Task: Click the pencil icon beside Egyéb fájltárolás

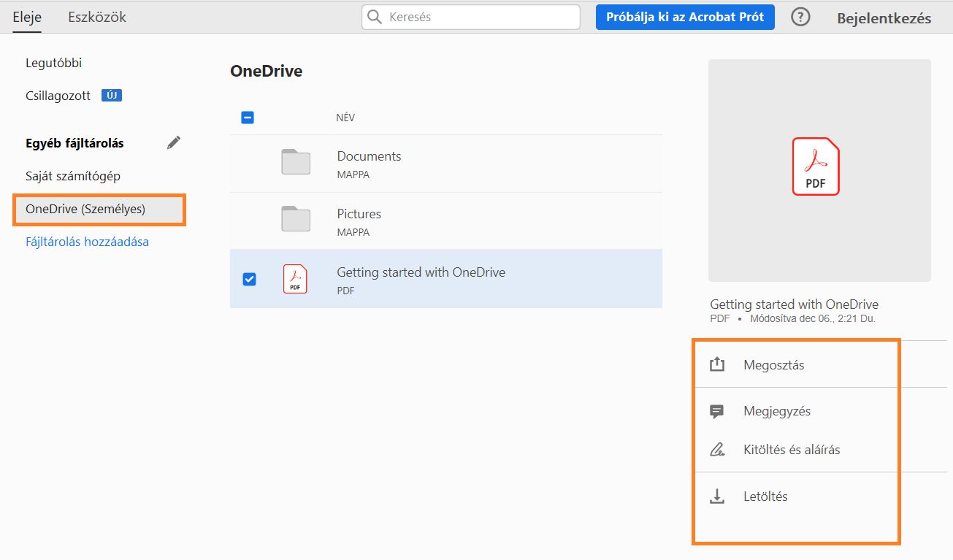Action: [173, 142]
